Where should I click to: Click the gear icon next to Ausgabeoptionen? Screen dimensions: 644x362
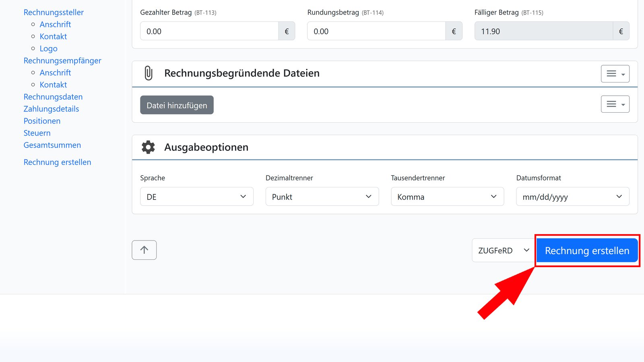(x=148, y=147)
